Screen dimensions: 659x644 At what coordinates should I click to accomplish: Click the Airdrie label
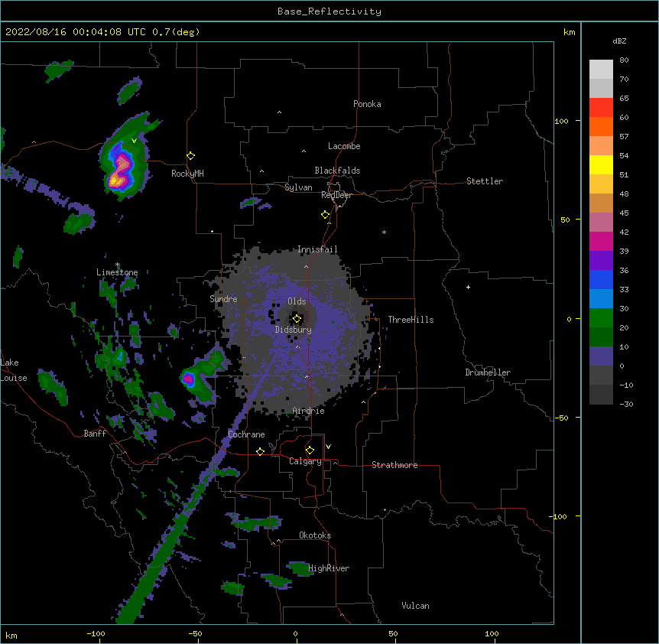[309, 411]
